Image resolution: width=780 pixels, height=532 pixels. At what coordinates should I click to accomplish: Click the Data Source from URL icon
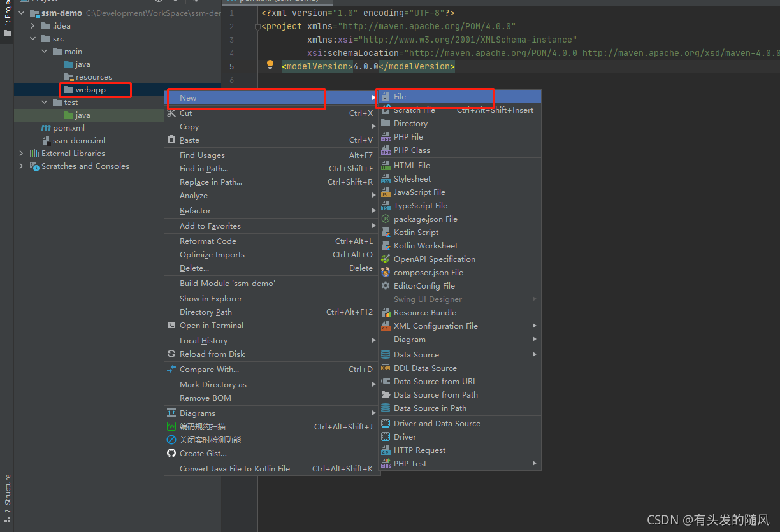[x=386, y=382]
